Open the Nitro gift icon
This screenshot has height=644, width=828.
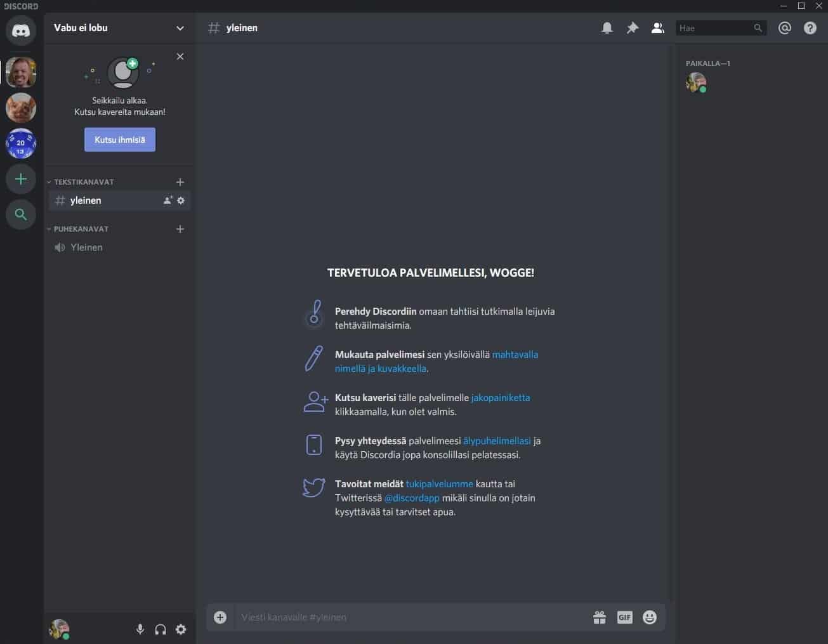coord(600,617)
